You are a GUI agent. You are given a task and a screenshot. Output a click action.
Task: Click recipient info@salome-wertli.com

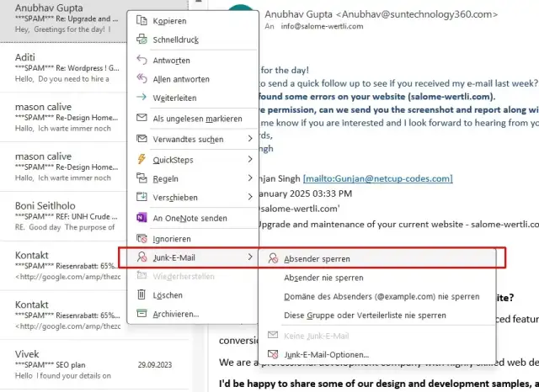322,26
